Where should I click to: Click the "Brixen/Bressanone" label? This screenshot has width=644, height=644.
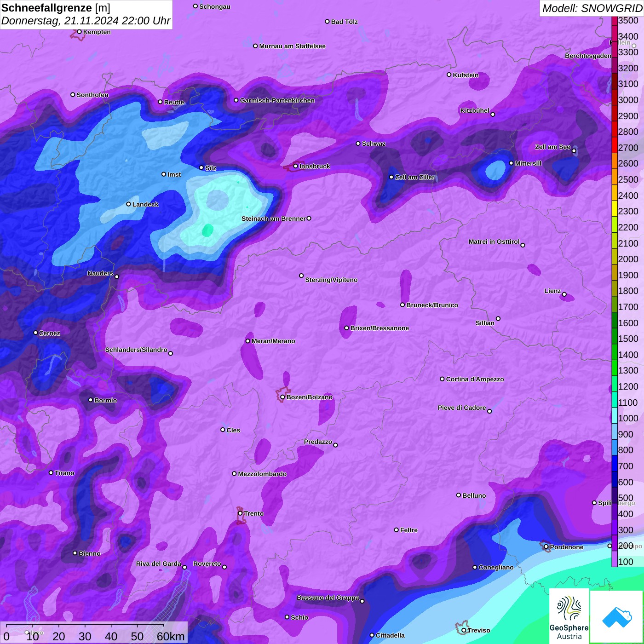tap(379, 328)
